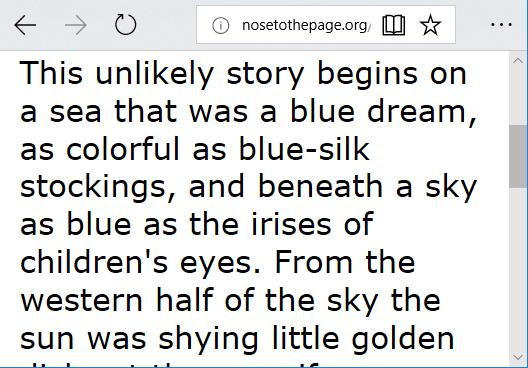Click the word "children's" in the paragraph
The height and width of the screenshot is (368, 528).
[x=94, y=263]
